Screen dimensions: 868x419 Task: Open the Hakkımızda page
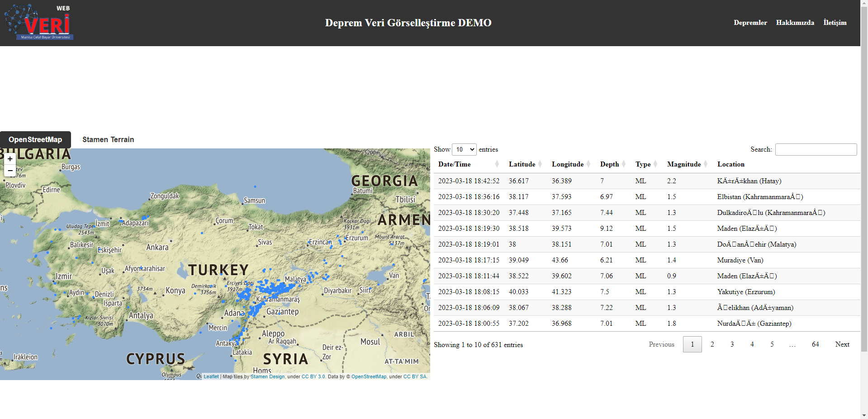tap(795, 23)
